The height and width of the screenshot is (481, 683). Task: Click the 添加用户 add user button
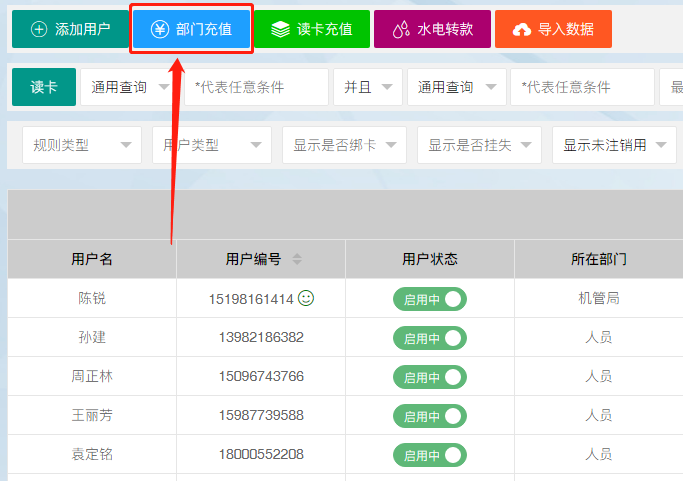pos(70,29)
